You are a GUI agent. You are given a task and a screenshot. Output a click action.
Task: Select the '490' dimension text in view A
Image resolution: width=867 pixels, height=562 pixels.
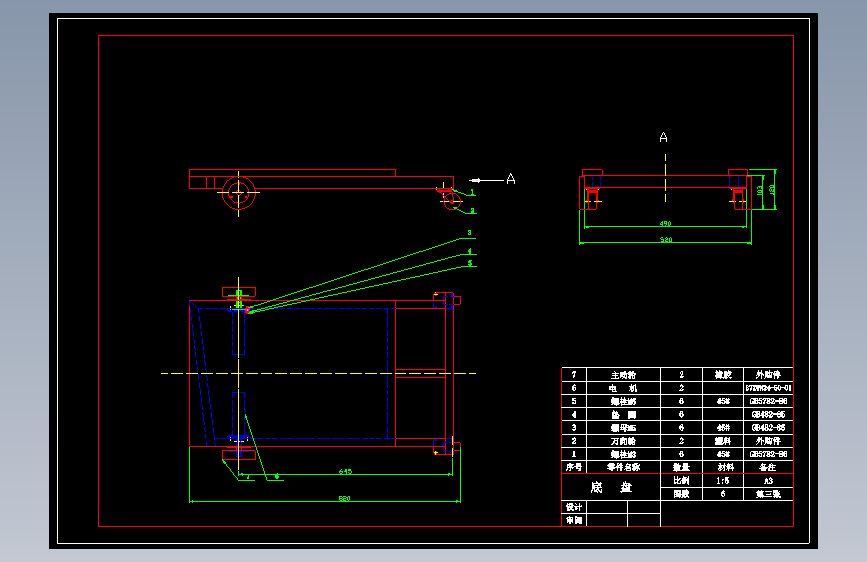(x=665, y=223)
